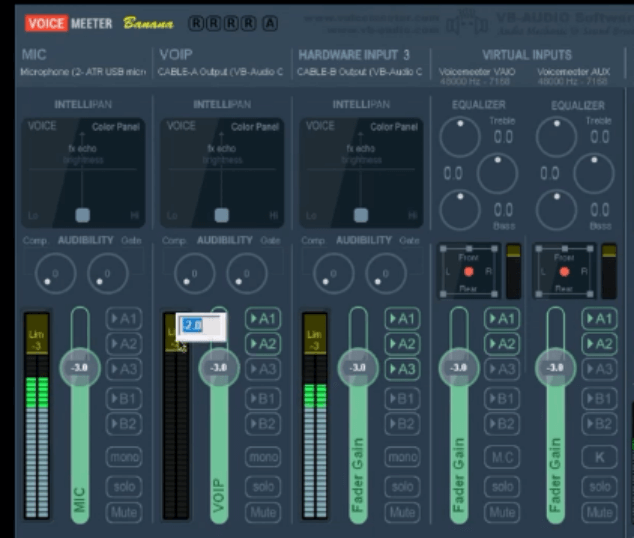The image size is (634, 538).
Task: Toggle A3 bus on Hardware Input 3
Action: point(402,369)
